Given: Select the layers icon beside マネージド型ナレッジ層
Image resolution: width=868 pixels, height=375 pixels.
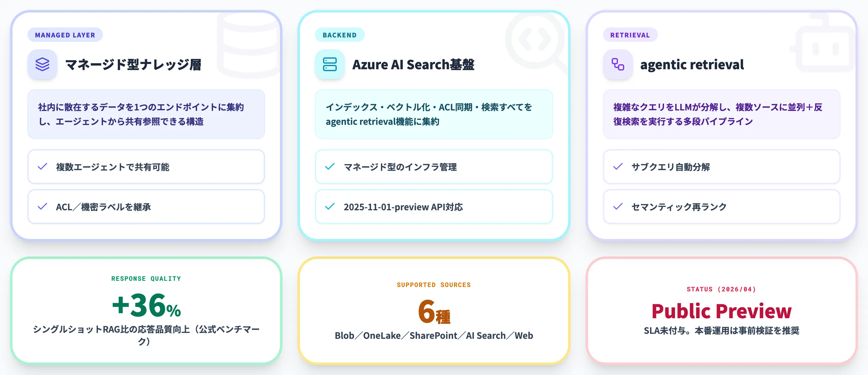Looking at the screenshot, I should click(42, 64).
